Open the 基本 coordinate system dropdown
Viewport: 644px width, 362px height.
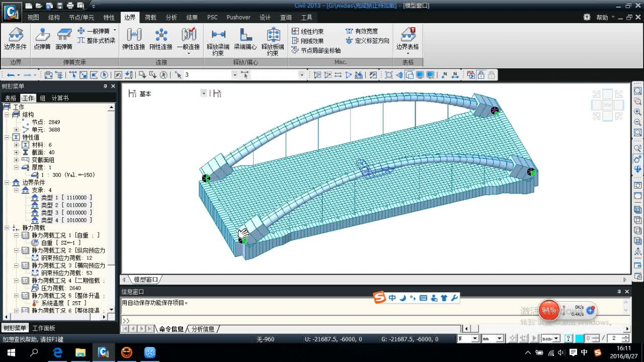[204, 94]
